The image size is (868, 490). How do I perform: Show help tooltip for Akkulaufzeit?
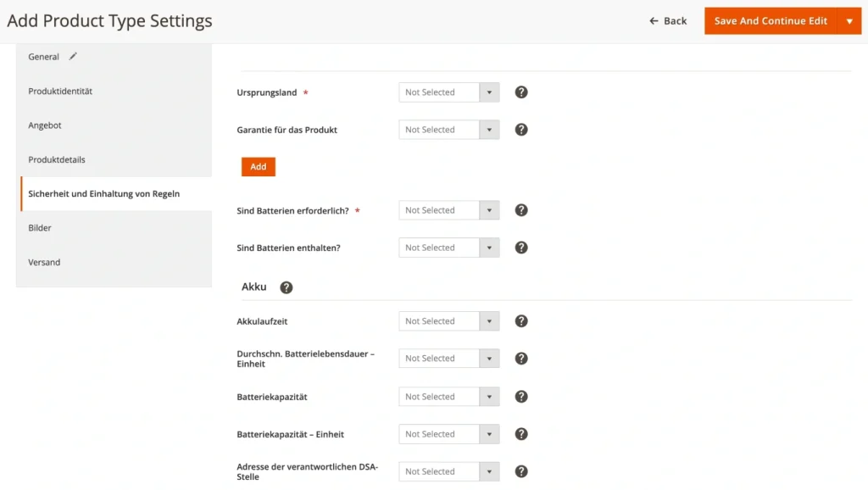tap(520, 320)
